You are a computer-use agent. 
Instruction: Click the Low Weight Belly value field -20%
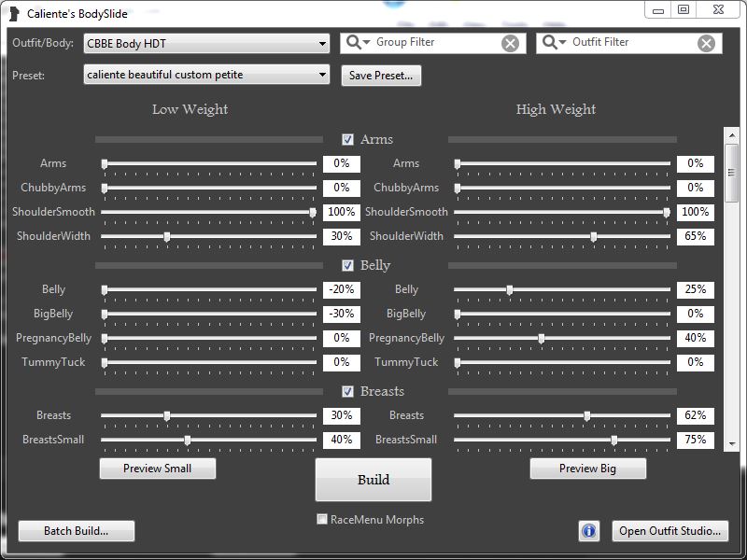342,289
